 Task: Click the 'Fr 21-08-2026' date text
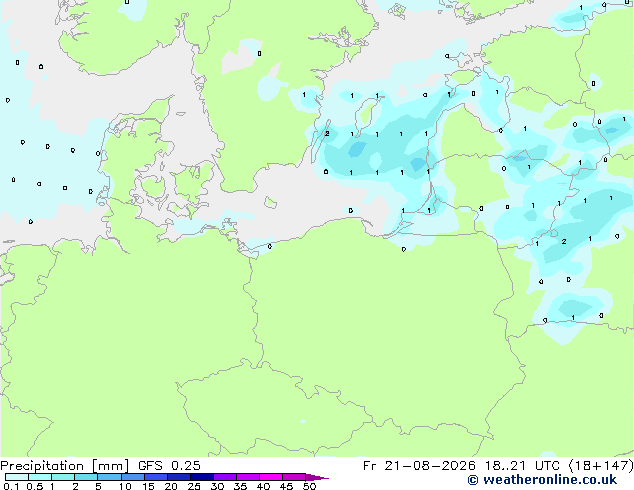coord(419,466)
